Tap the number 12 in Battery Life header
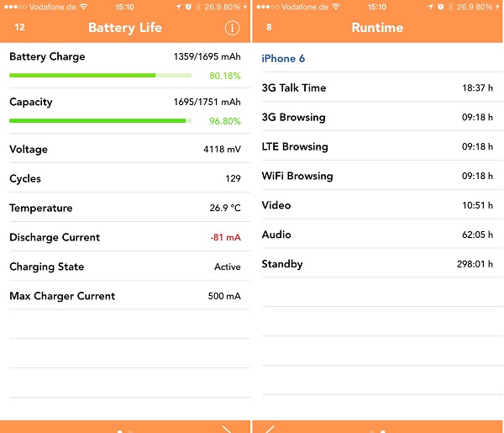The height and width of the screenshot is (433, 504). [x=19, y=28]
